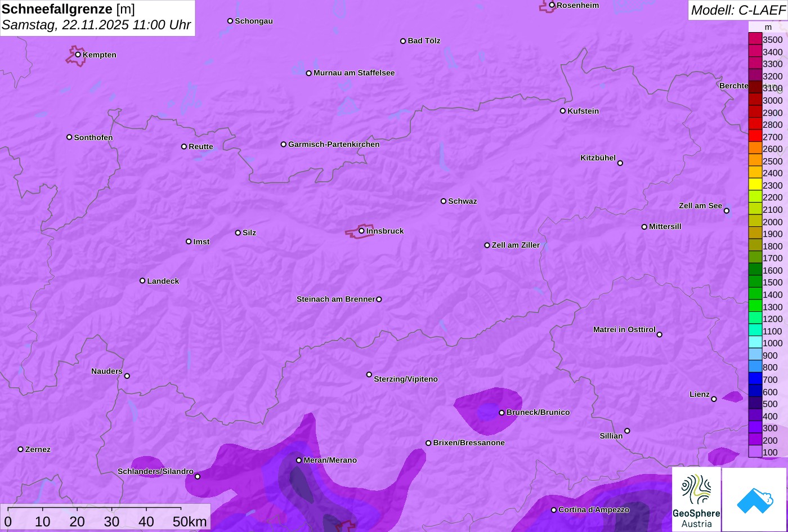788x532 pixels.
Task: Choose the blue 700 m legend swatch
Action: tap(755, 379)
